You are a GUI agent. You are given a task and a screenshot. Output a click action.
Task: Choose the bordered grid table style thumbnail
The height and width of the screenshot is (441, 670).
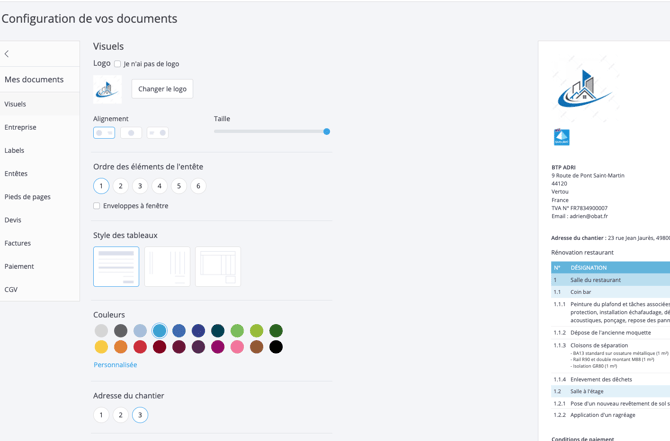218,266
